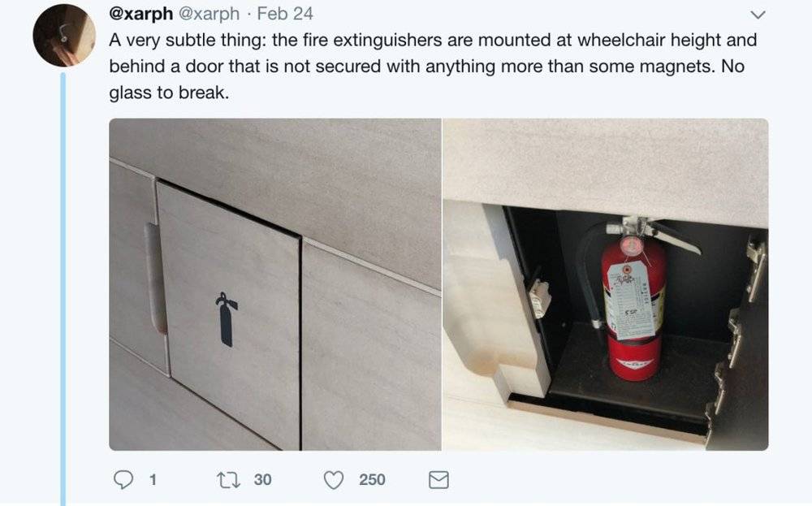Click the inspection tag hanging on extinguisher

[628, 299]
